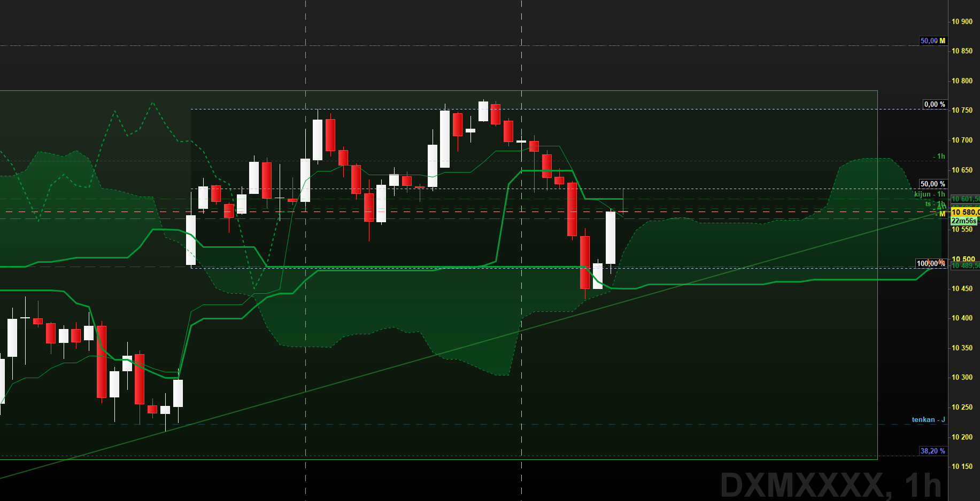The height and width of the screenshot is (501, 980).
Task: Click the 10 150 price axis label
Action: click(x=962, y=467)
